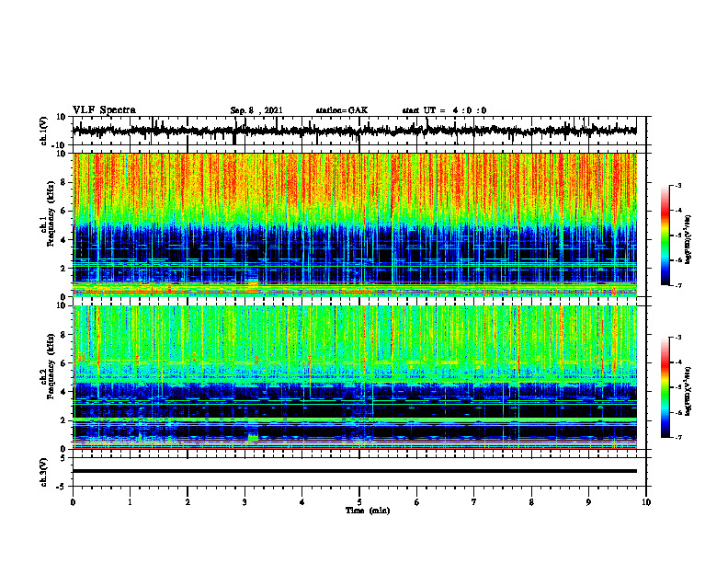The image size is (728, 563).
Task: Click the ch.2 spectrogram colour scale bar
Action: tap(665, 387)
